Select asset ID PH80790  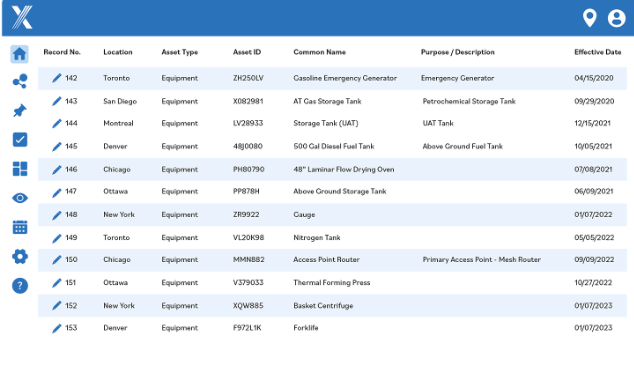point(248,169)
